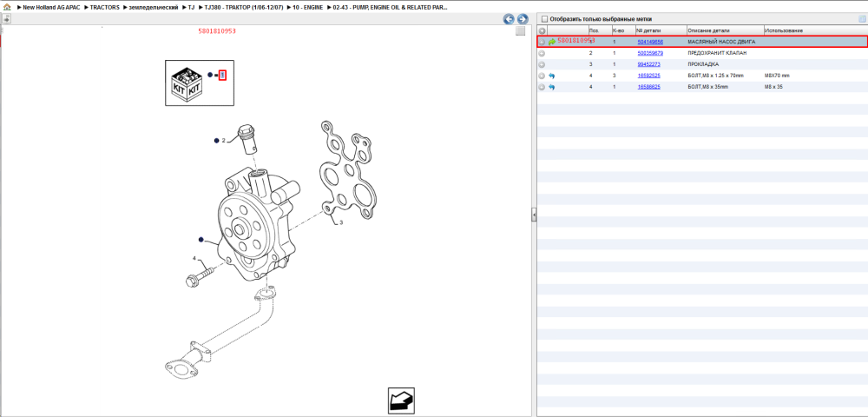Click the relief valve drawing in the diagram
868x417 pixels.
pyautogui.click(x=247, y=142)
